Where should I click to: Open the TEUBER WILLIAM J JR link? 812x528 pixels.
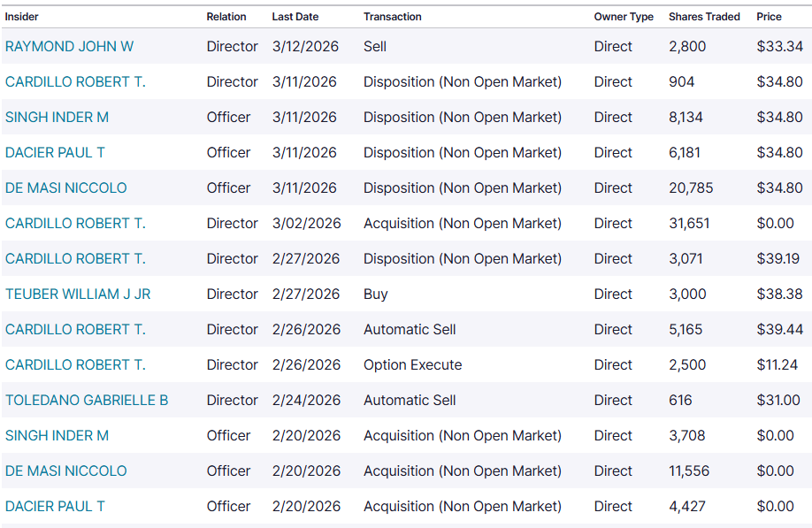78,294
